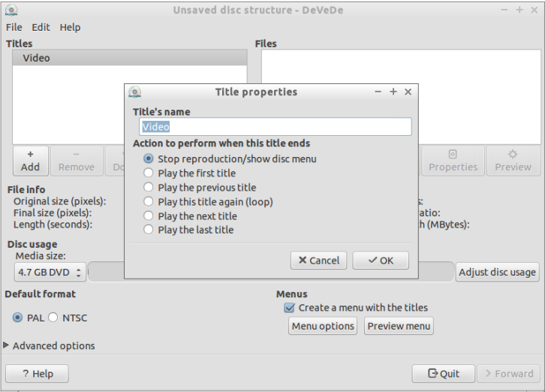Click the Properties button under Files
Viewport: 545px width, 392px height.
click(x=453, y=161)
